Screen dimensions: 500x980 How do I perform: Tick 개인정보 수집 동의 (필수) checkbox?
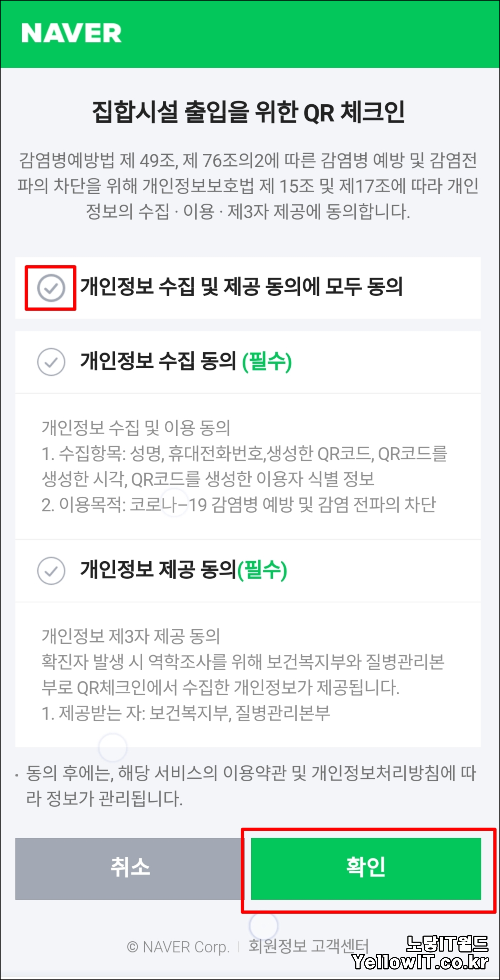51,362
